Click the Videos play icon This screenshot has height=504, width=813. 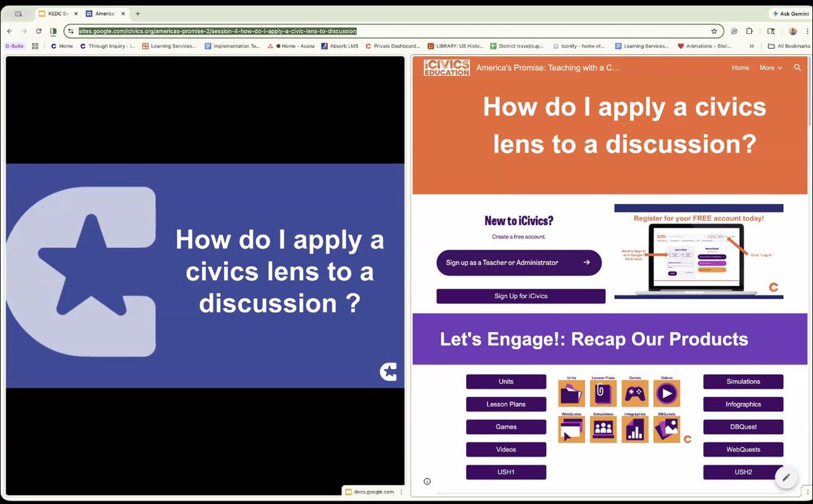[x=667, y=394]
